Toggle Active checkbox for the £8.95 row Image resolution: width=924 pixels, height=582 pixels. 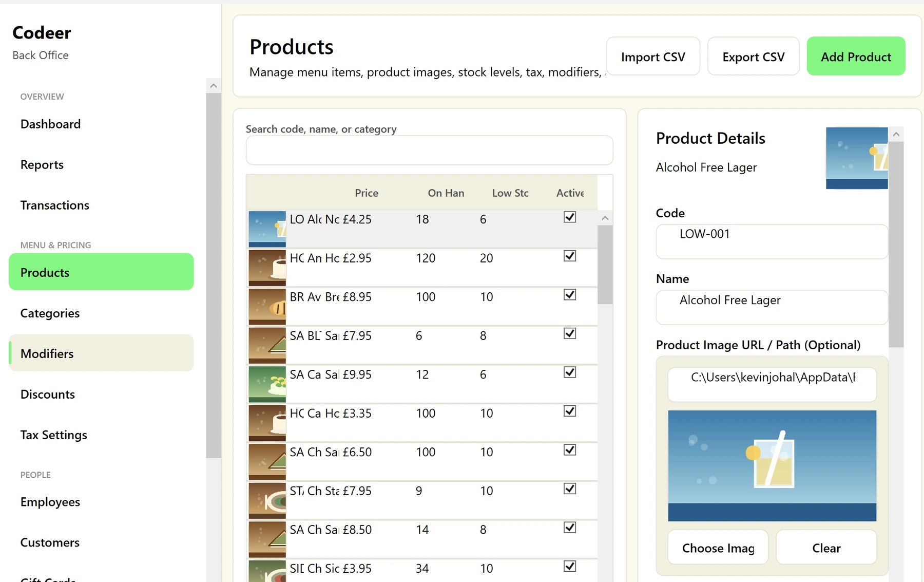click(x=570, y=295)
